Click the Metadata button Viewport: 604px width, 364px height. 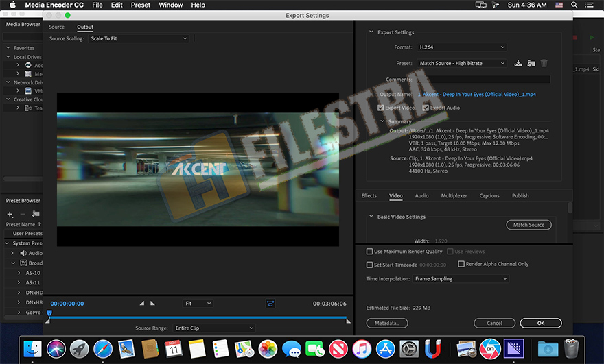coord(387,324)
